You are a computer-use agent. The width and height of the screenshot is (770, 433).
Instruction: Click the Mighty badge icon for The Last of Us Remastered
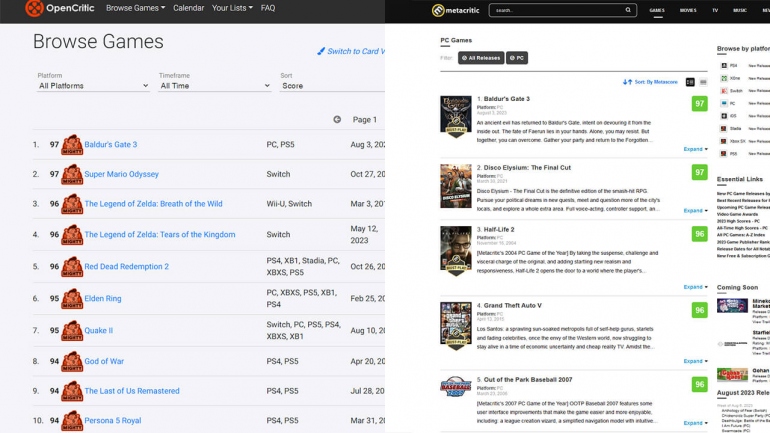click(72, 391)
